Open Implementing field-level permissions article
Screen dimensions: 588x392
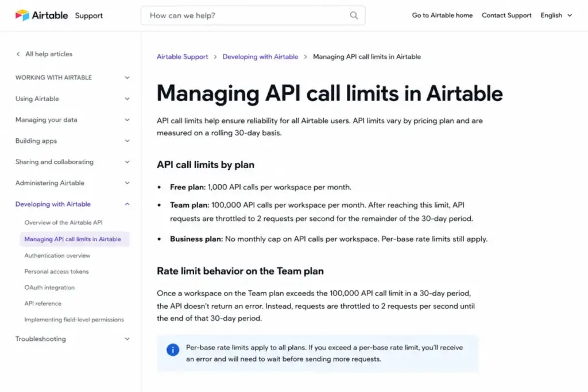point(74,320)
